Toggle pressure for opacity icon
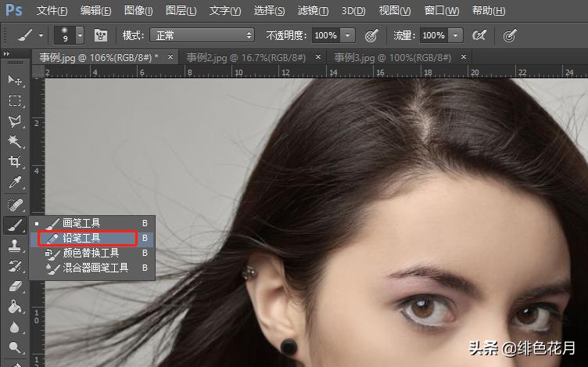588x367 pixels. click(x=371, y=36)
